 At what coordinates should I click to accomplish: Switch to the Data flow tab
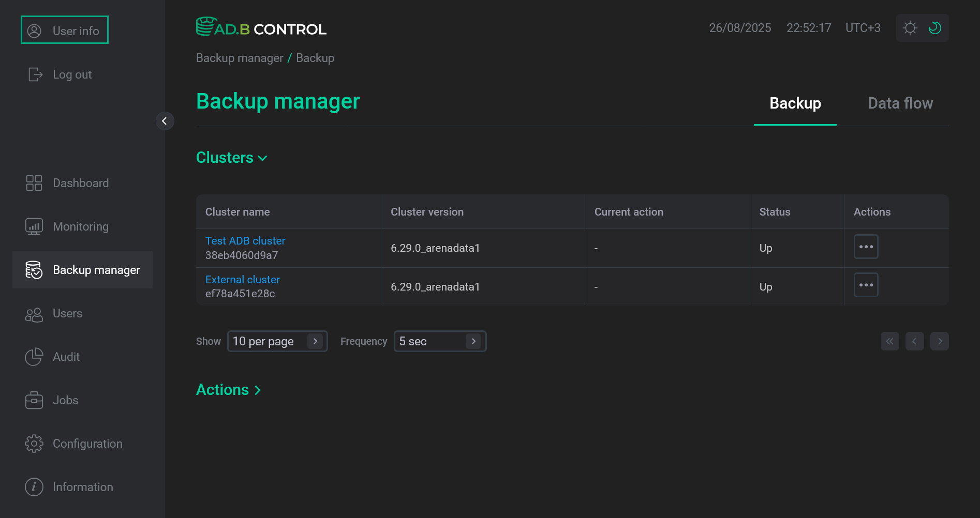pyautogui.click(x=900, y=103)
